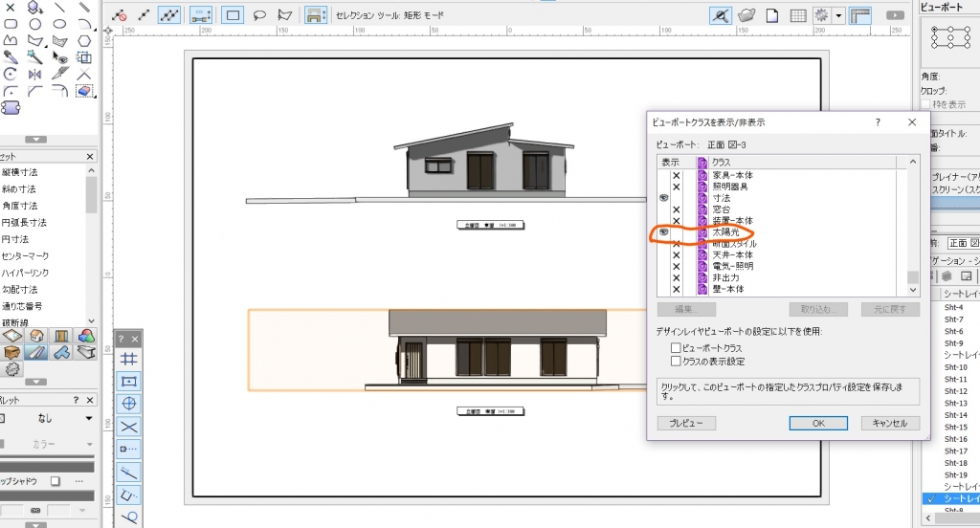Open the なし fill style dropdown
Screen dimensions: 980x528
pos(88,418)
